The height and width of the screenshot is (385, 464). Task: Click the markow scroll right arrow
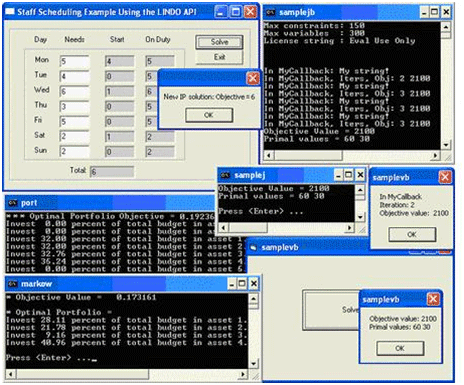(x=243, y=374)
